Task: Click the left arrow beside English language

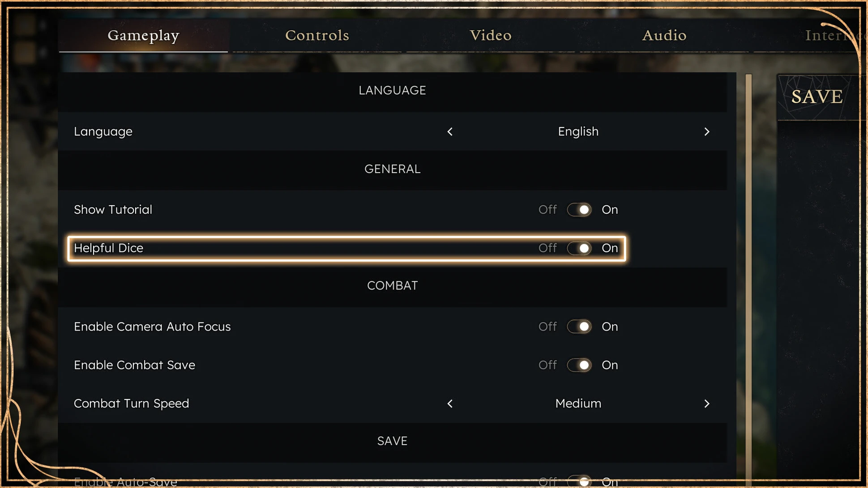Action: click(450, 132)
